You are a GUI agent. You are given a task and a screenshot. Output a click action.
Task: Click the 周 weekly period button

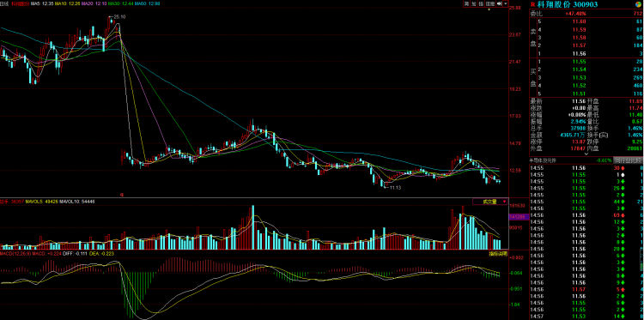click(x=467, y=3)
